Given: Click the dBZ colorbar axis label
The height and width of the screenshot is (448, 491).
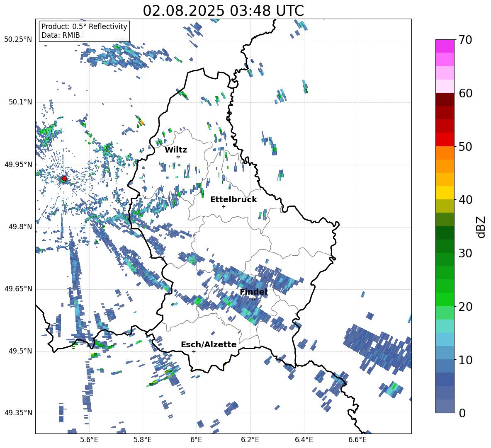Looking at the screenshot, I should point(481,227).
